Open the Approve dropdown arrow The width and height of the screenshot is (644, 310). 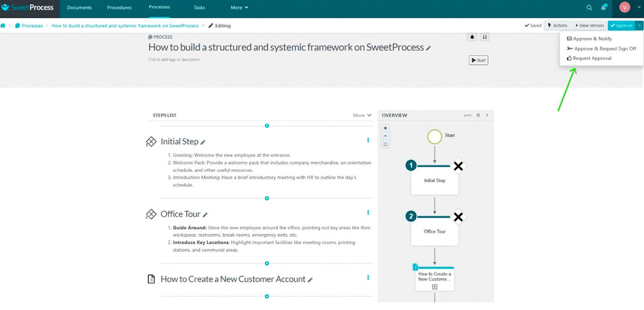(x=640, y=25)
